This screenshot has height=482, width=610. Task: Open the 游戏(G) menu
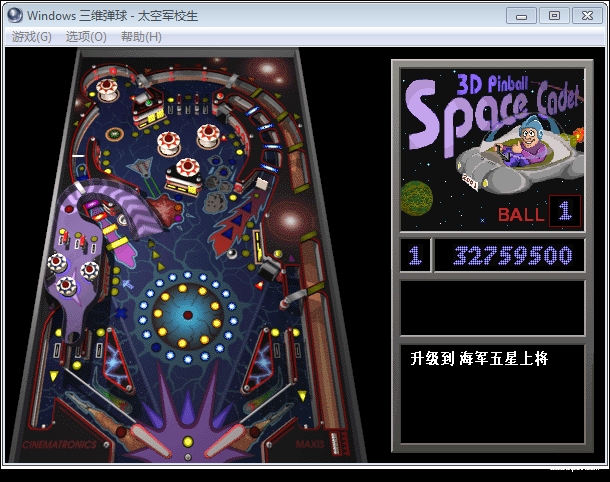coord(32,37)
